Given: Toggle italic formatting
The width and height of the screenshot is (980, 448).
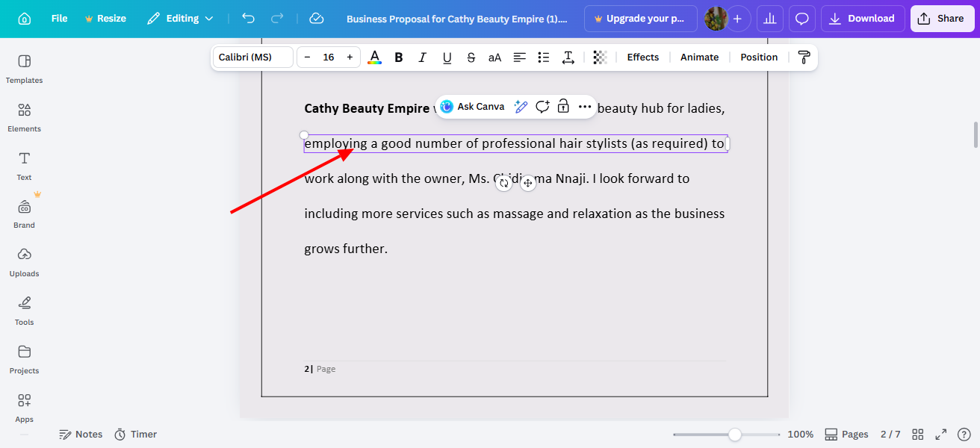Looking at the screenshot, I should click(422, 57).
